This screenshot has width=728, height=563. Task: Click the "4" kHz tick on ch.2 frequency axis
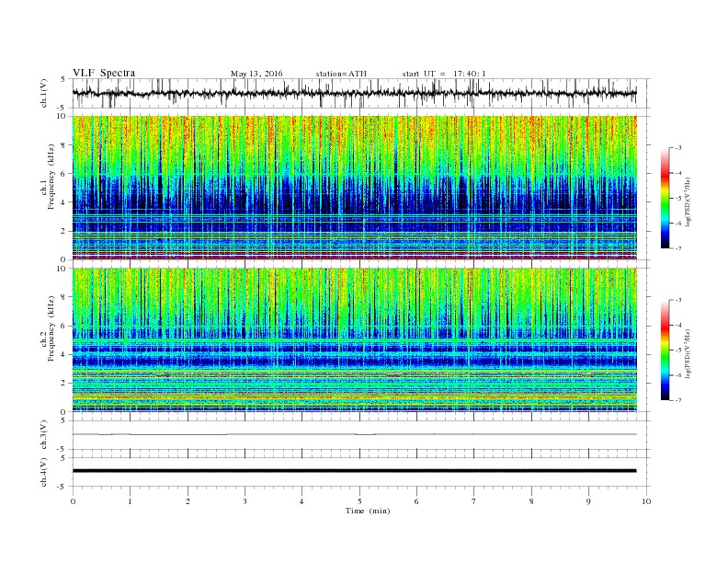coord(63,354)
